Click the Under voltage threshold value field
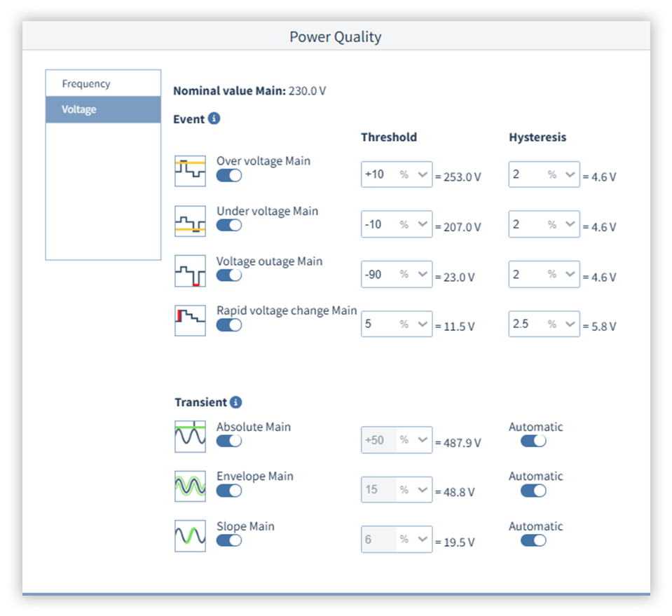The width and height of the screenshot is (672, 616). [378, 225]
